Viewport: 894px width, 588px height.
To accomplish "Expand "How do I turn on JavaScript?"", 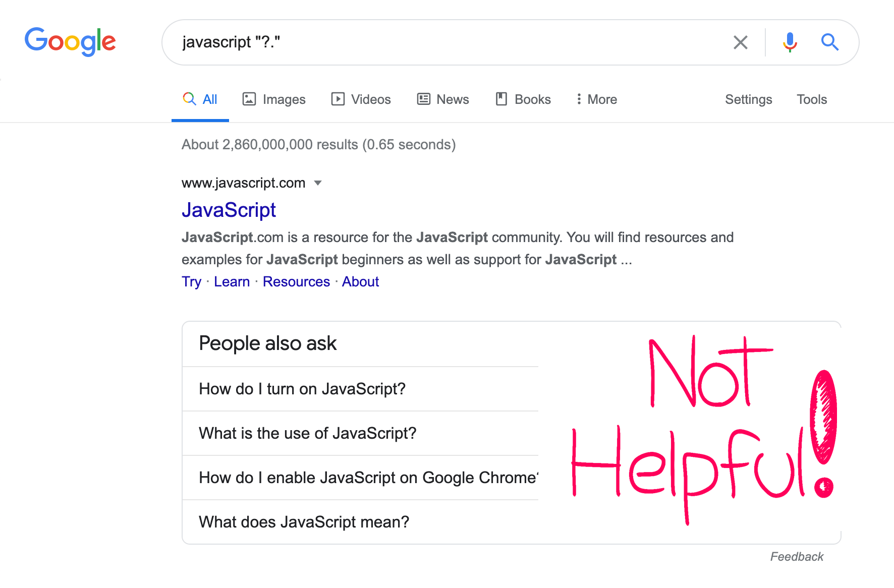I will tap(360, 389).
